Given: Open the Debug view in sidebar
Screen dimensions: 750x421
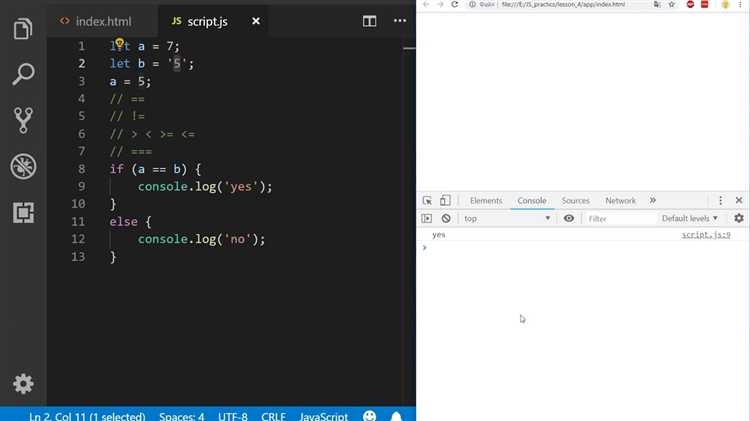Looking at the screenshot, I should [x=23, y=166].
